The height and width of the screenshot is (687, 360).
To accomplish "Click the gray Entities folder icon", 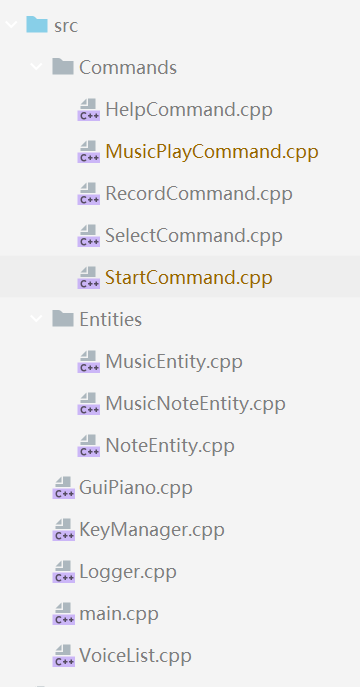I will (63, 319).
